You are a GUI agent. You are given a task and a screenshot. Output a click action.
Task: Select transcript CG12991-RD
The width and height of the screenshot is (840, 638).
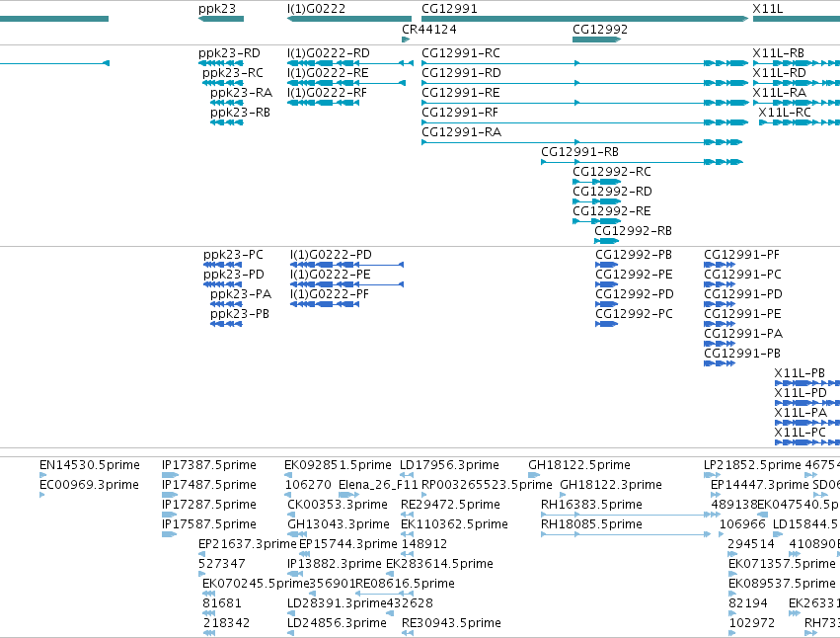(x=461, y=73)
